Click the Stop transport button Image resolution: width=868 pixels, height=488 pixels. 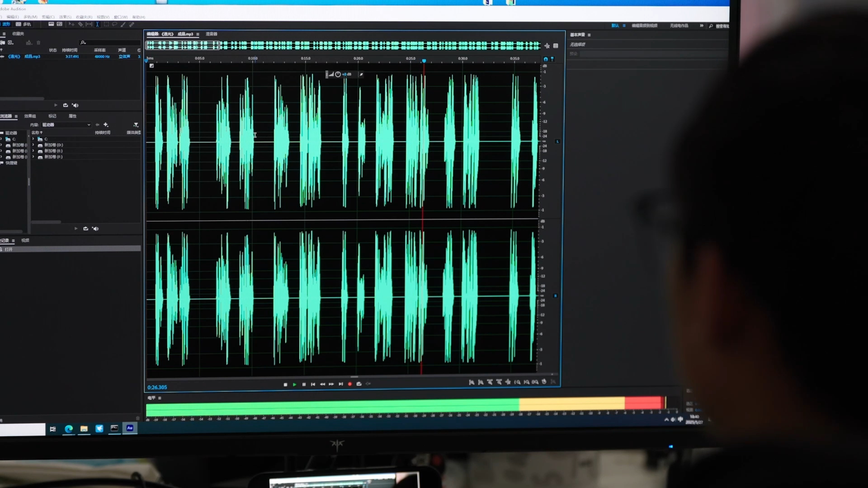[285, 385]
